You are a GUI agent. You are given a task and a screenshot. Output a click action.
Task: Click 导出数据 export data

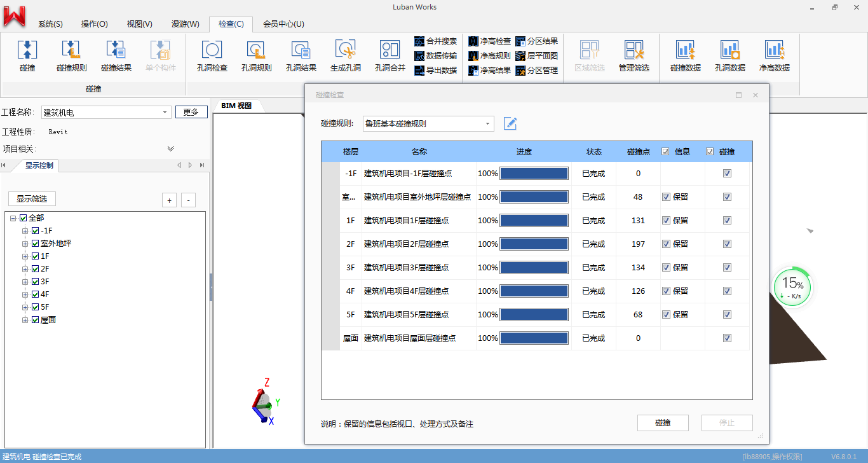pos(436,70)
